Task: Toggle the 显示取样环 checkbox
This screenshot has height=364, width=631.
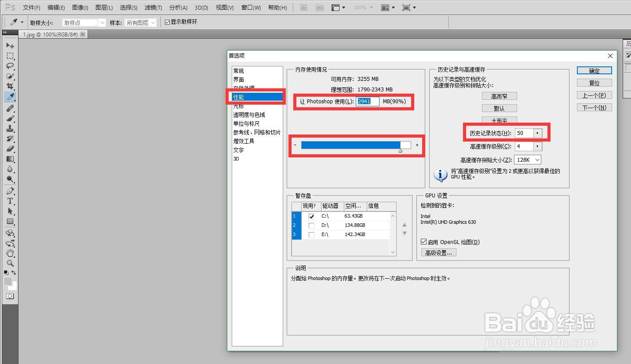Action: coord(167,22)
